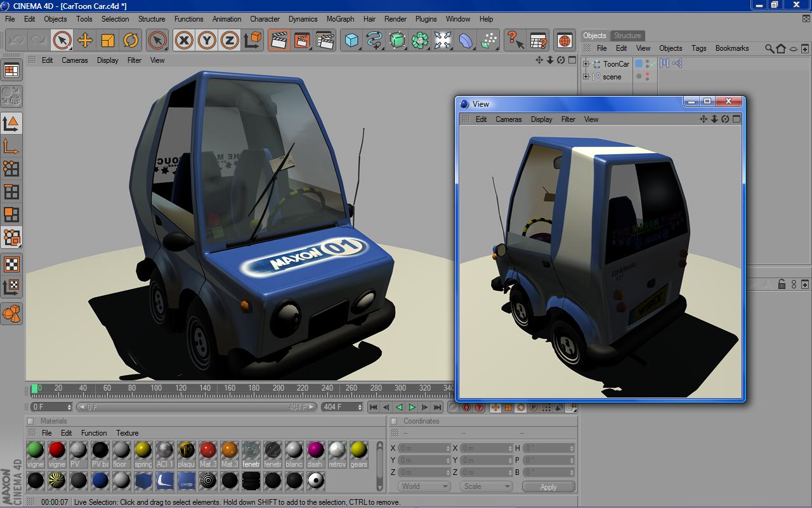
Task: Jump to the start of animation
Action: click(374, 407)
